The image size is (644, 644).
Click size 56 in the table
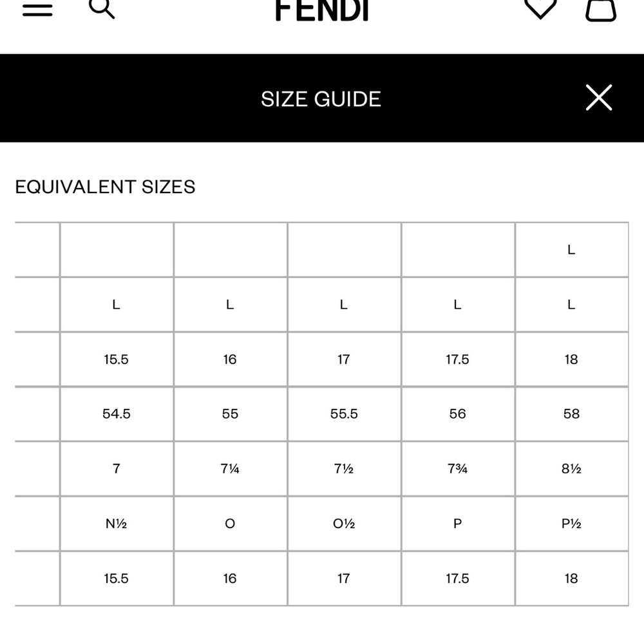(457, 414)
